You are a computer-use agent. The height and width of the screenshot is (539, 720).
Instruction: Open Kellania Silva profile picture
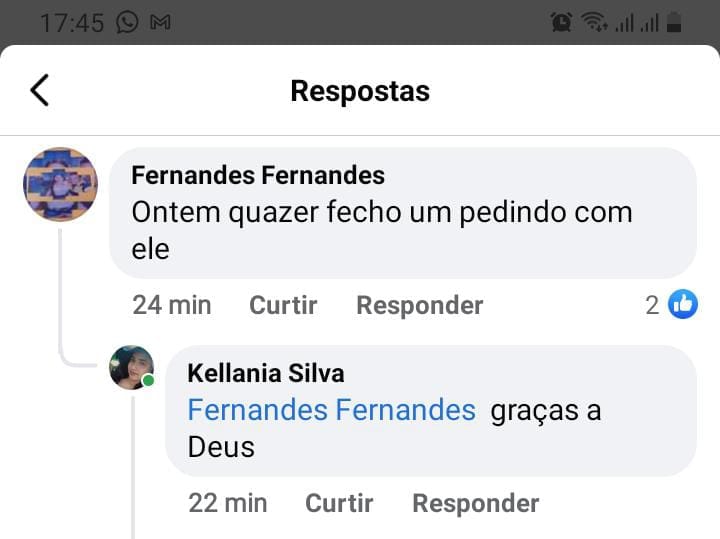pyautogui.click(x=131, y=367)
